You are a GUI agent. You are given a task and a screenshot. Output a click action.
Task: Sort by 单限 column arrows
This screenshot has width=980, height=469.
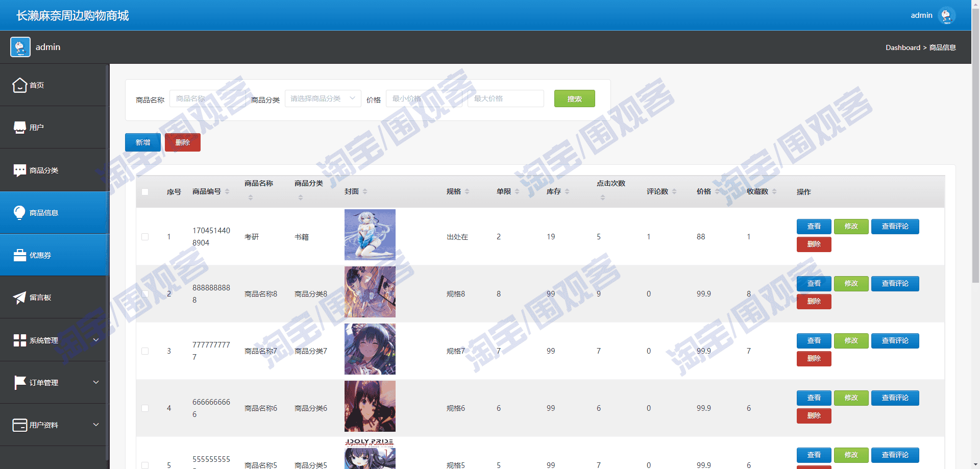517,191
